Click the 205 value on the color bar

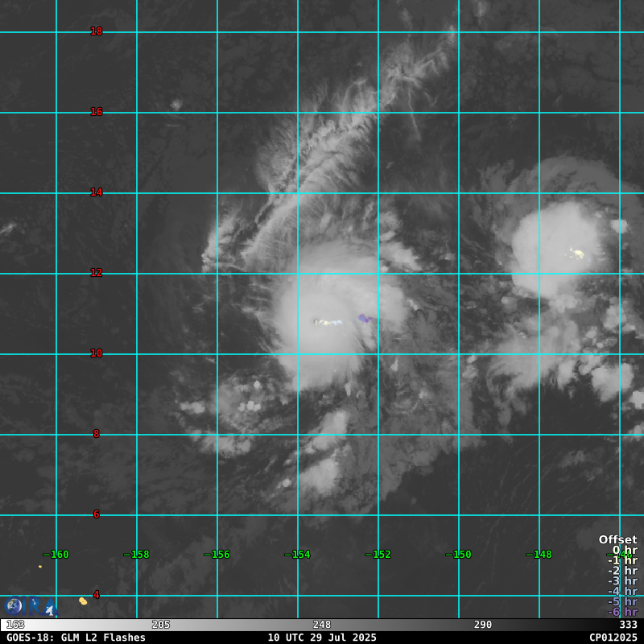(161, 625)
